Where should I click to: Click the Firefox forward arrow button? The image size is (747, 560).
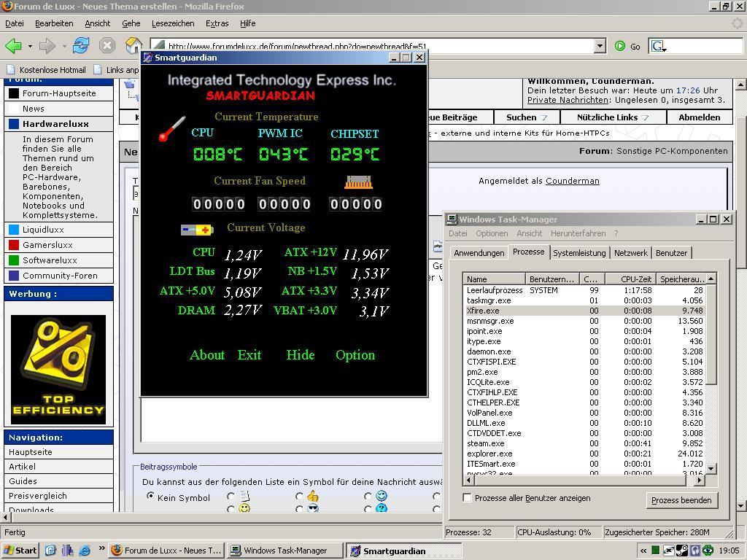[x=47, y=46]
